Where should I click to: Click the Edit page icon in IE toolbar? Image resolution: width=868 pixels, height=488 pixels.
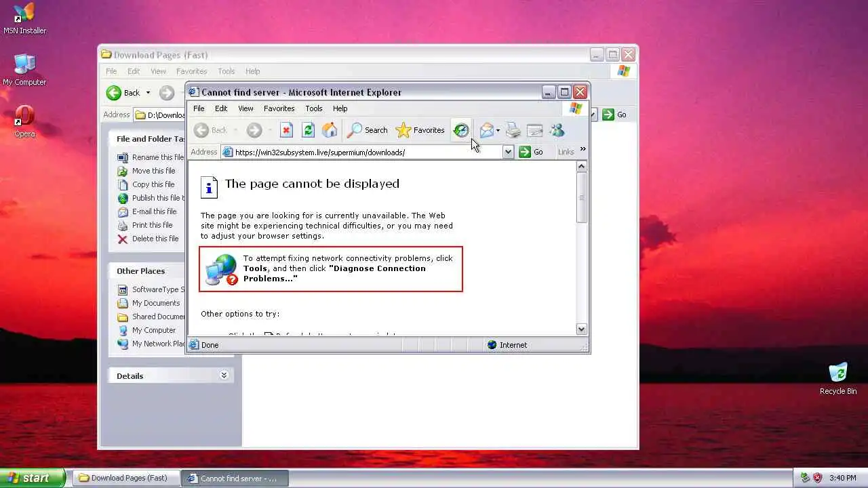tap(535, 130)
